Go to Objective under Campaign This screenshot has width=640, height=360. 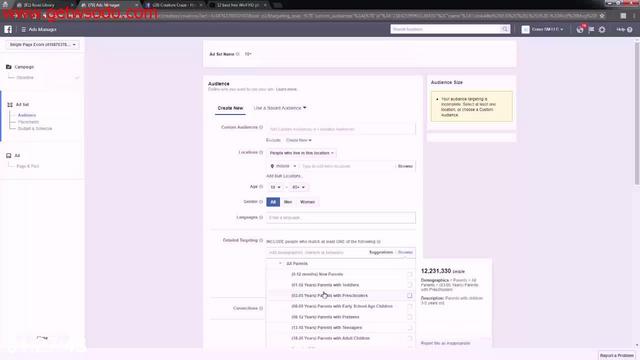click(x=25, y=78)
